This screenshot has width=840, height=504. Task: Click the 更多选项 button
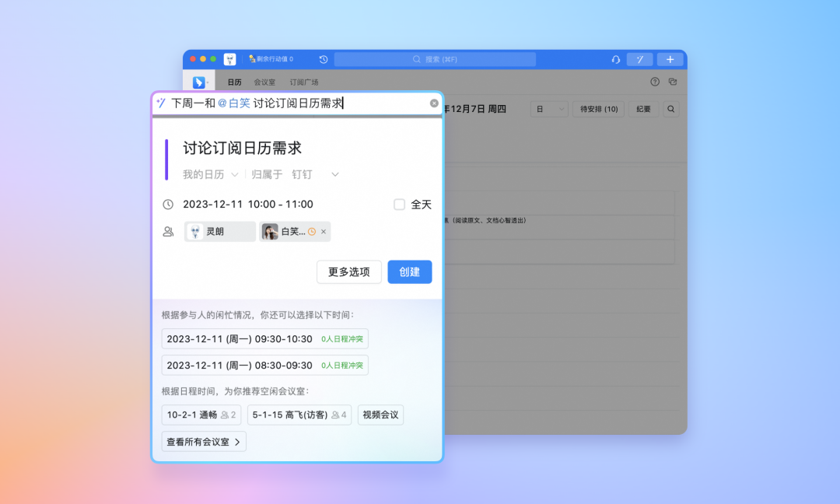[348, 272]
